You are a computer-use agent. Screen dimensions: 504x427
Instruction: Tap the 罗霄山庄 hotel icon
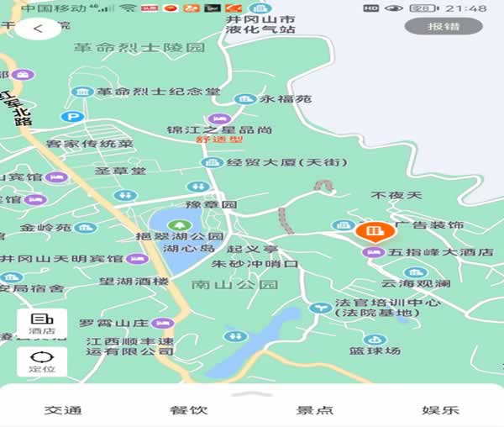[x=163, y=323]
